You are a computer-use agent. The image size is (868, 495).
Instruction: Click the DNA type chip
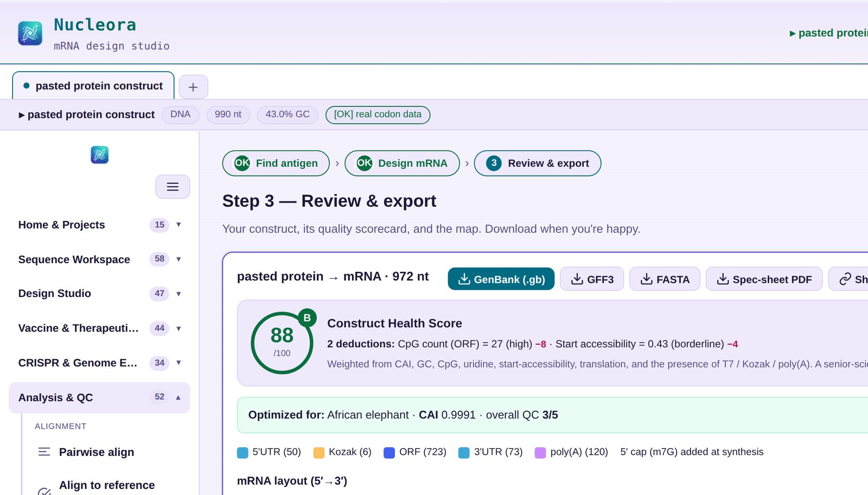click(180, 115)
